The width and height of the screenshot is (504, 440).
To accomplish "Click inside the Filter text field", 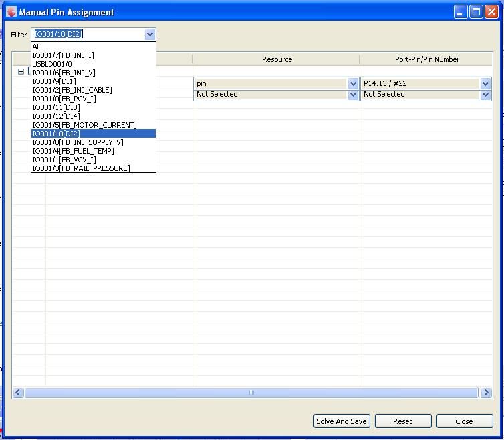I will 88,34.
